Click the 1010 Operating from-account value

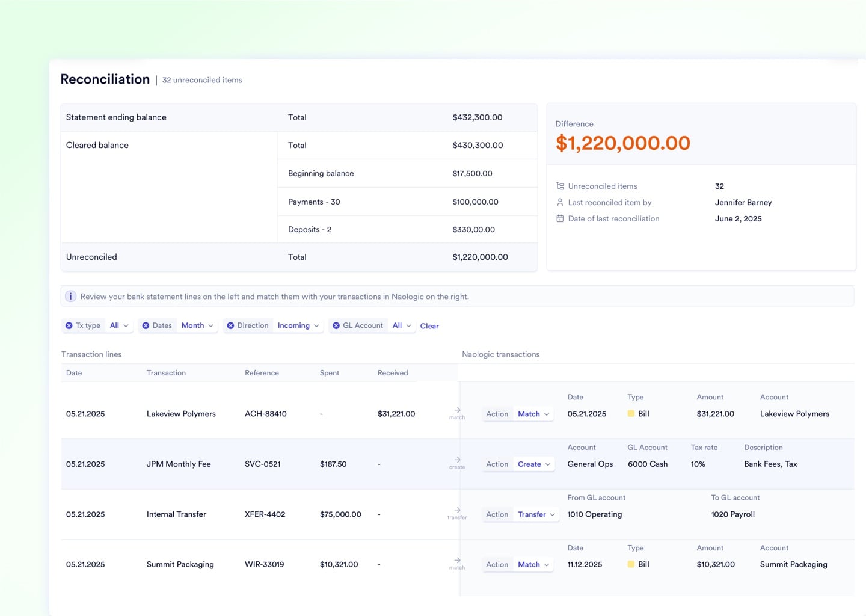click(595, 514)
